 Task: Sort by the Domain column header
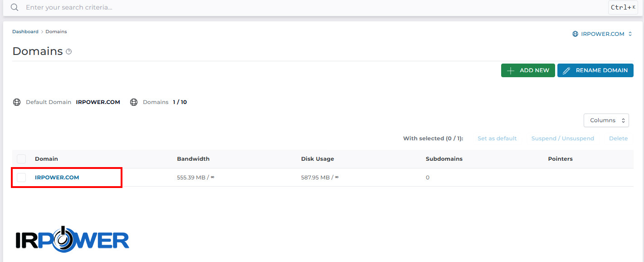point(47,159)
